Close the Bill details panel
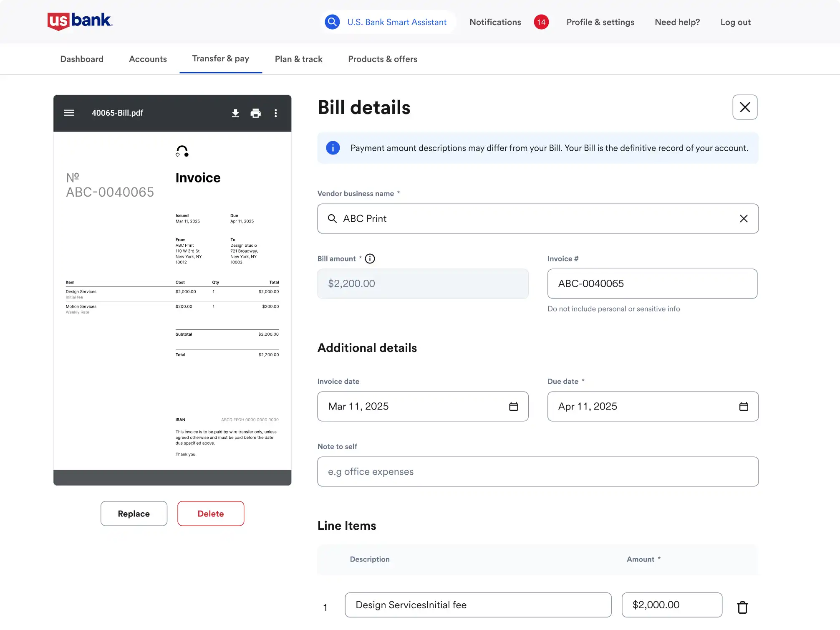Image resolution: width=840 pixels, height=630 pixels. (x=744, y=107)
